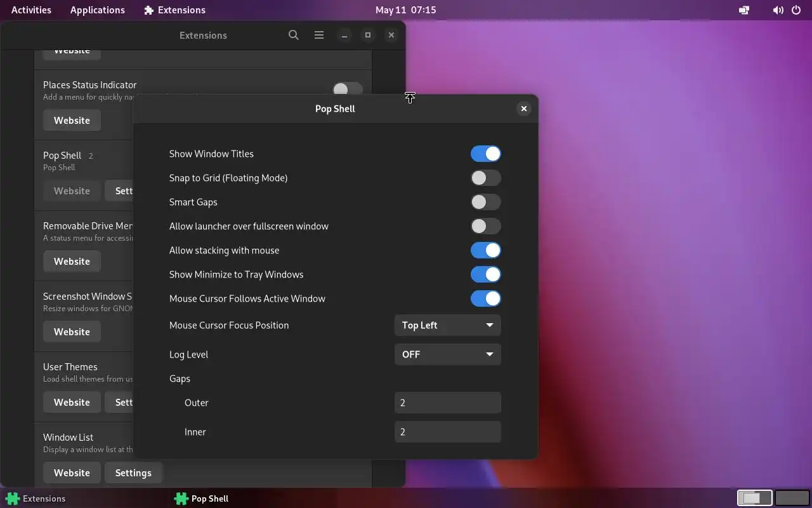Click Website under Window List
Viewport: 812px width, 508px height.
pos(72,472)
